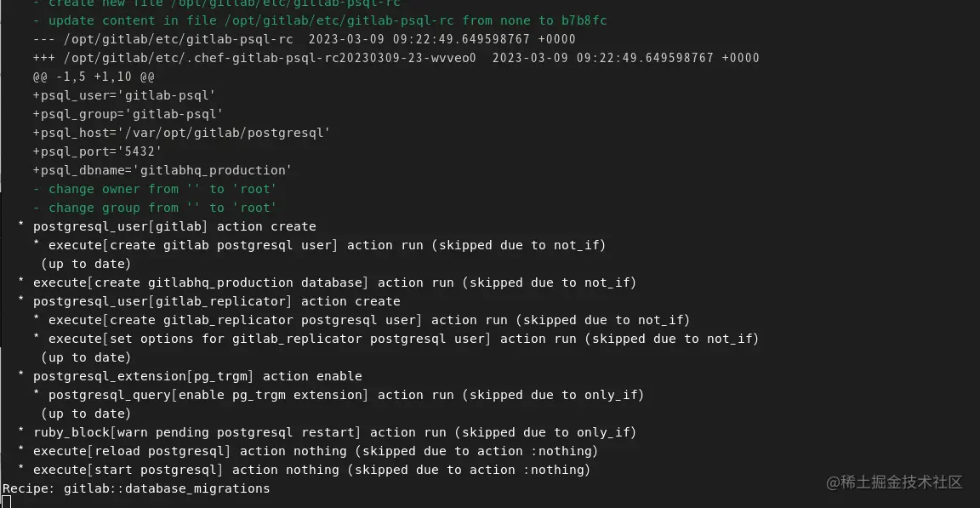Screen dimensions: 980x508
Task: Click the psql_group='gitlab-psql' line
Action: point(128,114)
